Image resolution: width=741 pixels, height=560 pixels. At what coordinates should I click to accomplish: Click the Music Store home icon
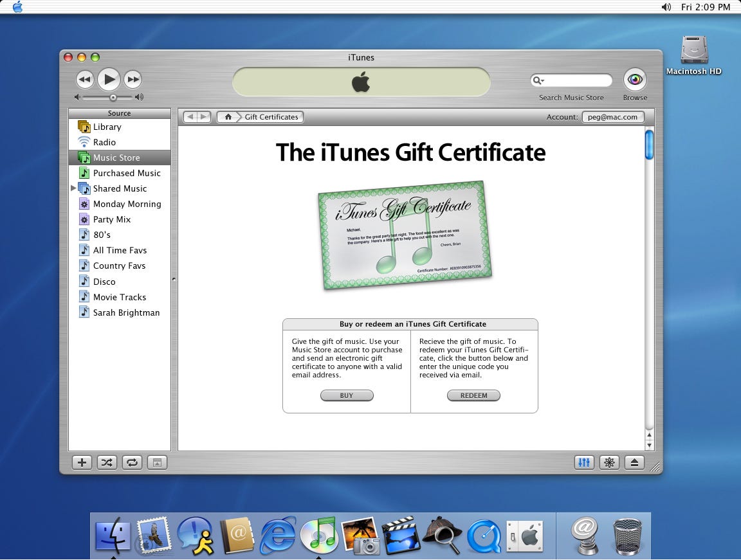point(228,116)
